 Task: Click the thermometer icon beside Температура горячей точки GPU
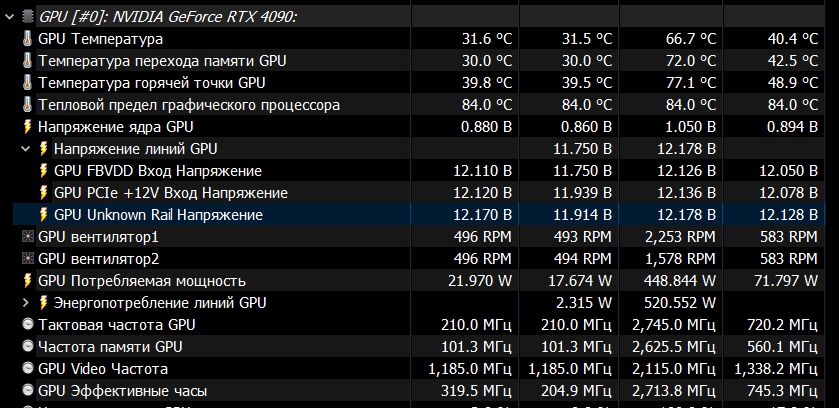pos(27,83)
